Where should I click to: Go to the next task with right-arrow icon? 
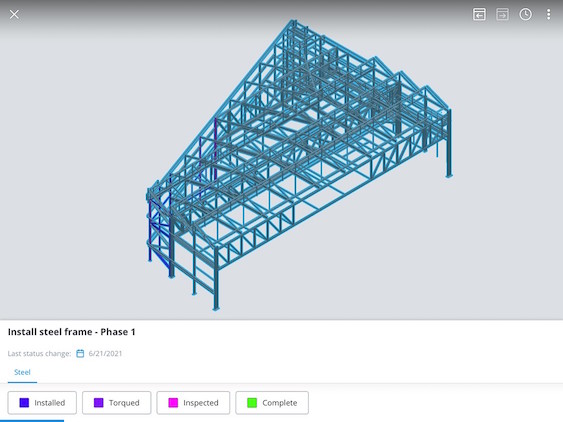point(502,14)
